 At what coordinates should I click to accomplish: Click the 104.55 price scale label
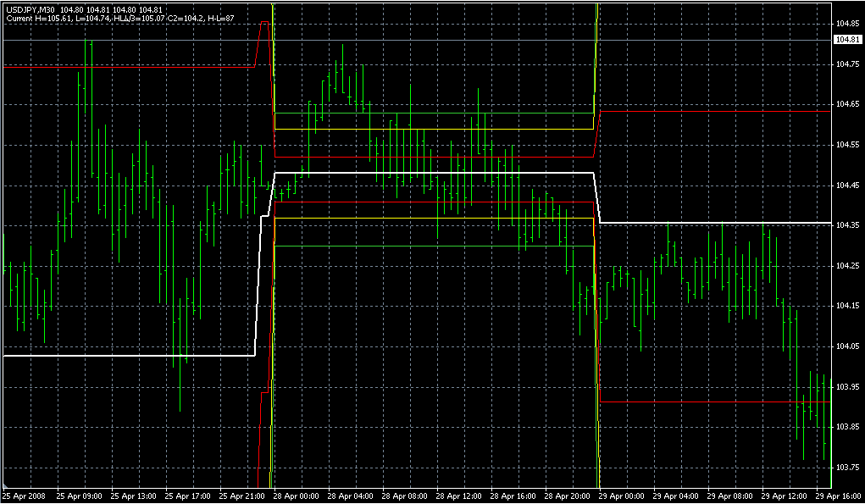(x=847, y=145)
